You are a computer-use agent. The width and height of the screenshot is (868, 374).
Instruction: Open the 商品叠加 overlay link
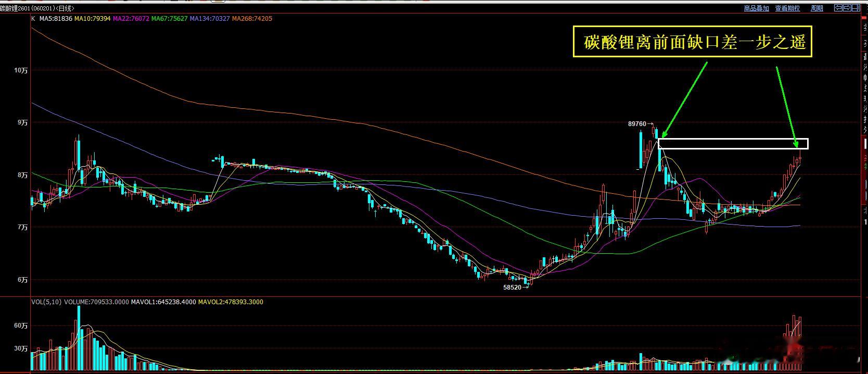click(x=757, y=8)
